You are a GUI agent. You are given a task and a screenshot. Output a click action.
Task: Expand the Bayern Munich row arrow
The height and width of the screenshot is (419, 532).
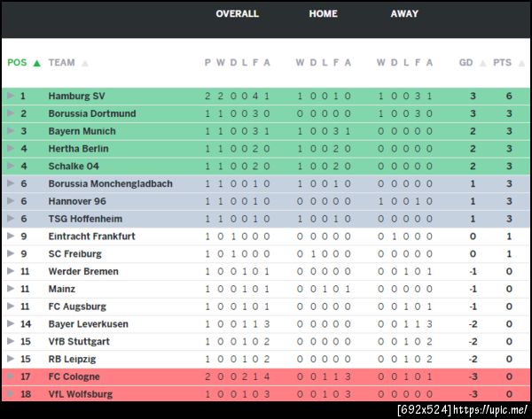pos(10,131)
